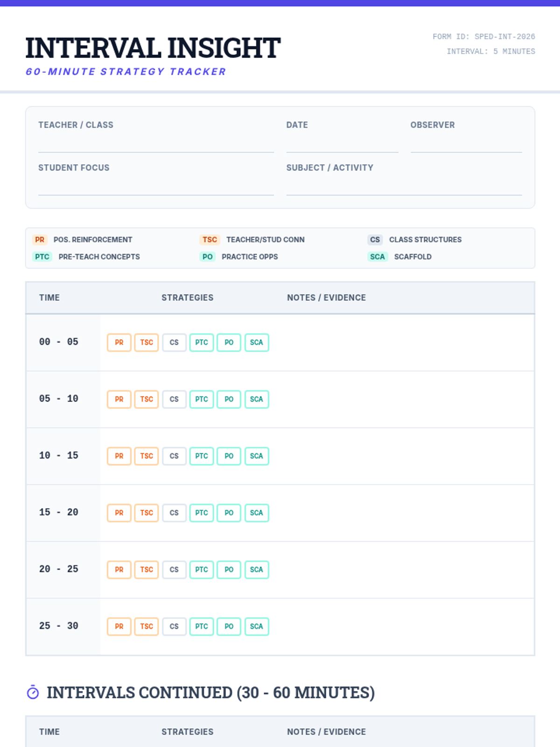Viewport: 560px width, 747px height.
Task: Click the stopwatch icon beside Intervals Continued
Action: point(33,692)
